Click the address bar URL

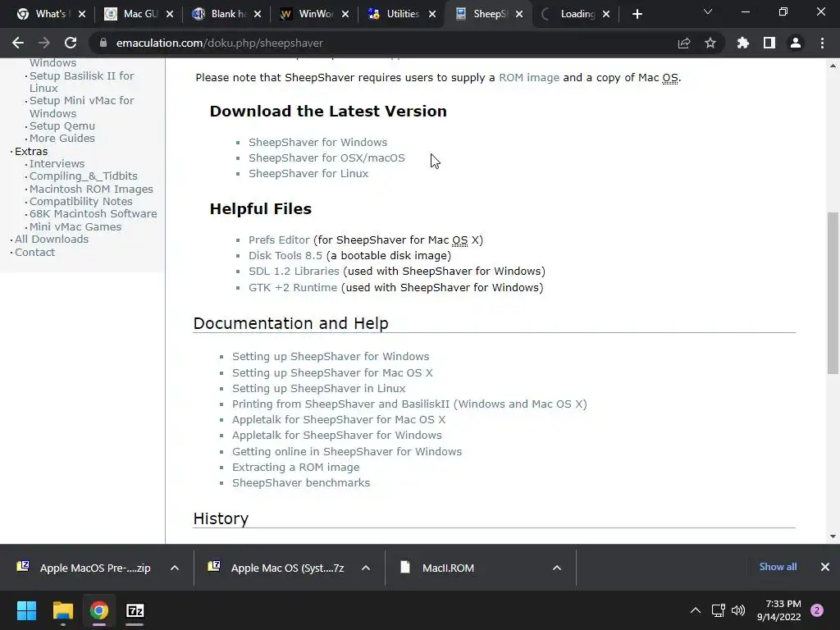pyautogui.click(x=220, y=43)
